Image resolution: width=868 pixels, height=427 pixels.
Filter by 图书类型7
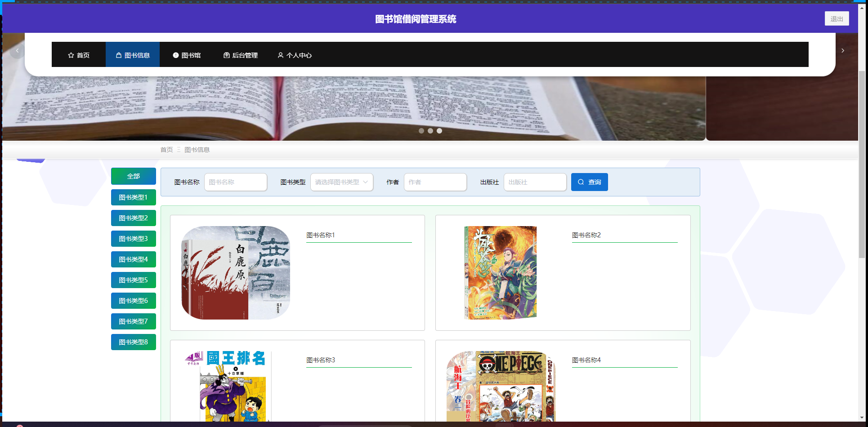[x=134, y=321]
